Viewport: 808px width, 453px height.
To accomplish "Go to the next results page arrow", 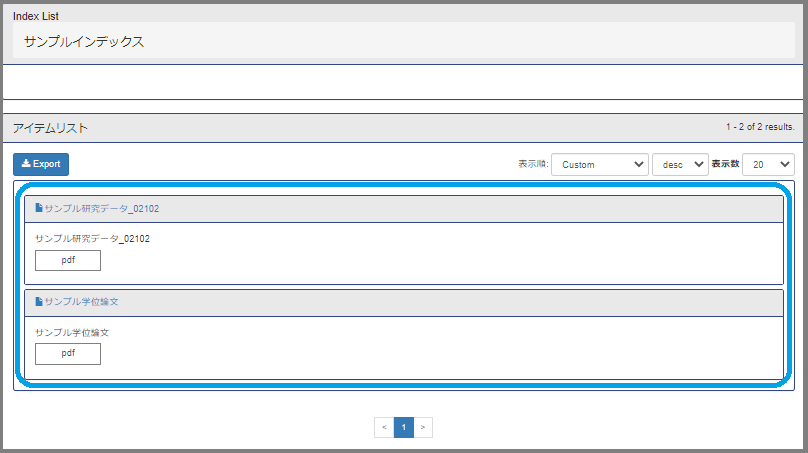I will click(423, 427).
